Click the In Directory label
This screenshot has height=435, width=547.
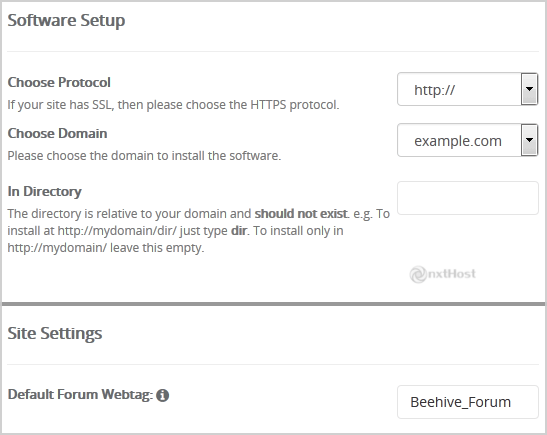pyautogui.click(x=44, y=191)
